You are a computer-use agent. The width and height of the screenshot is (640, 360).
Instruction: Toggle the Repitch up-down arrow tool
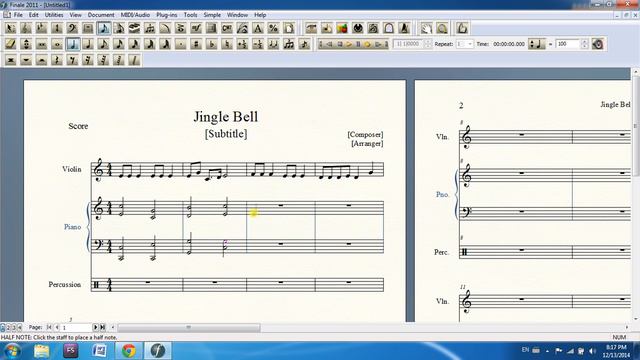(26, 44)
